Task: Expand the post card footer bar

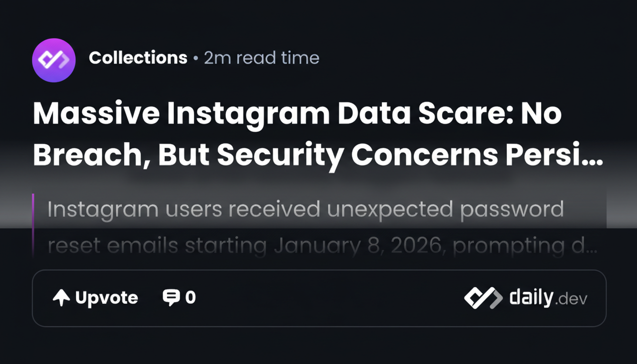Action: tap(318, 298)
